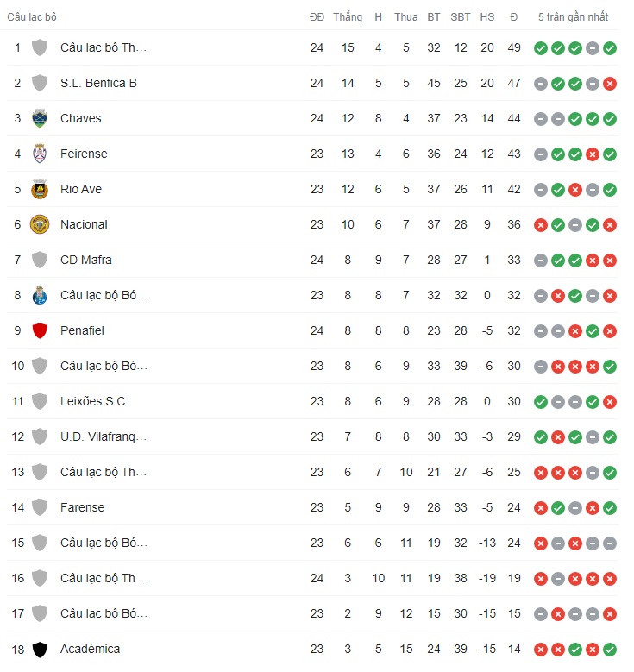This screenshot has height=672, width=634.
Task: Open the S.L. Benfica B team page
Action: click(98, 83)
